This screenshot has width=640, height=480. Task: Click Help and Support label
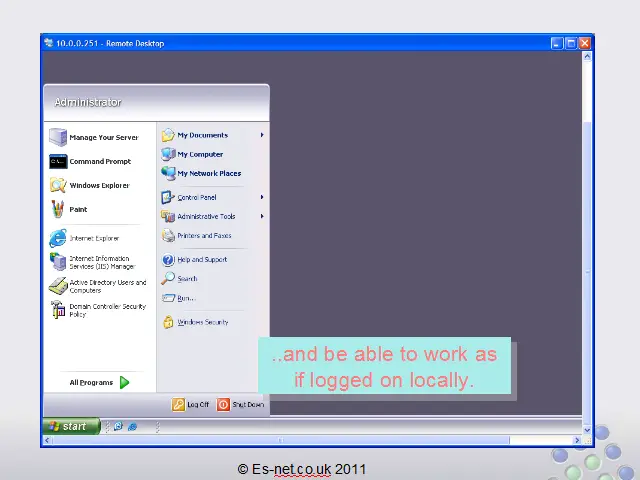tap(202, 260)
